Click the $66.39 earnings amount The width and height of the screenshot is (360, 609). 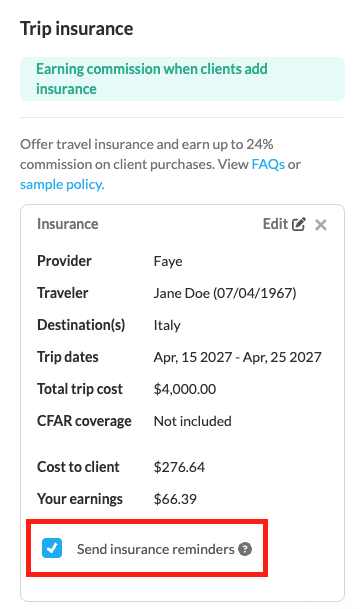pyautogui.click(x=175, y=499)
